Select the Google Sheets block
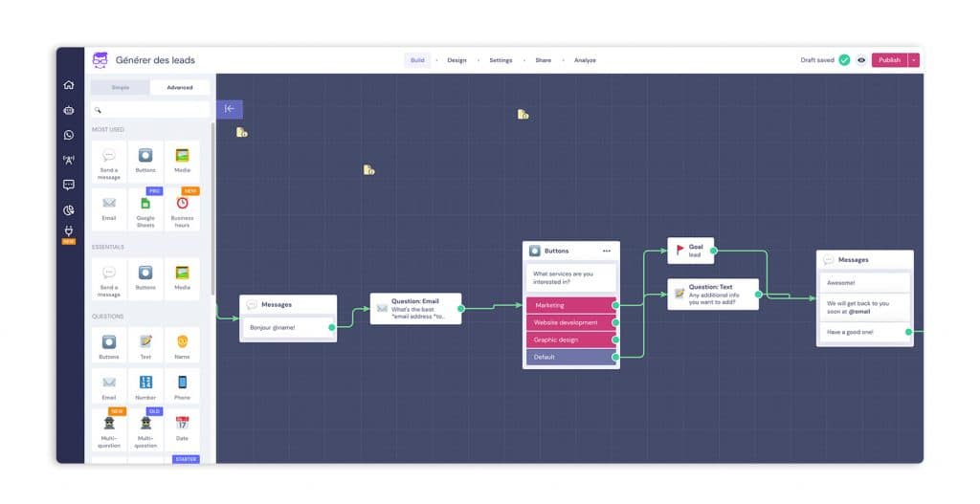Image resolution: width=980 pixels, height=504 pixels. pos(145,210)
